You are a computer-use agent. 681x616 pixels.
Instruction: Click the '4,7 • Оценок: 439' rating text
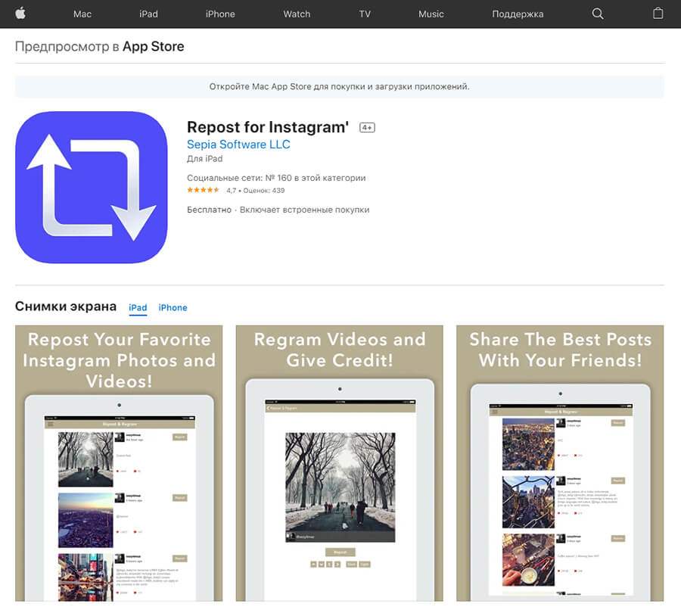pos(256,190)
